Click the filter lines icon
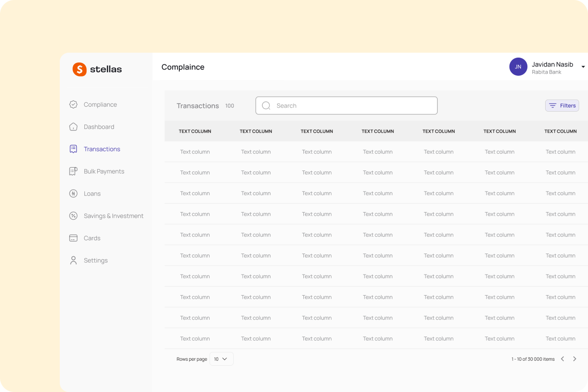Viewport: 588px width, 392px height. pos(553,106)
